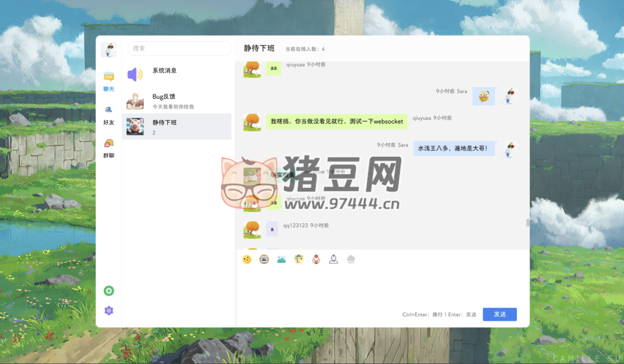Image resolution: width=624 pixels, height=364 pixels.
Task: Click the framed picture icon in chat toolbar
Action: [264, 259]
